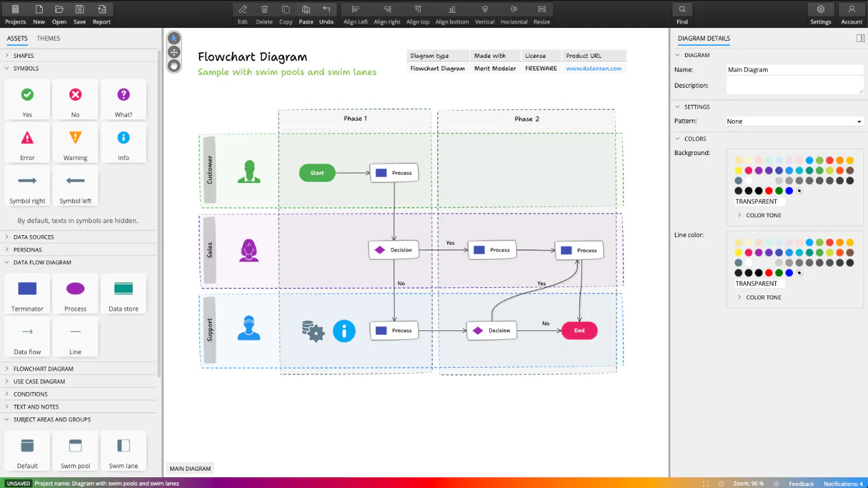Activate the hand pan tool
This screenshot has height=488, width=868.
coord(173,65)
